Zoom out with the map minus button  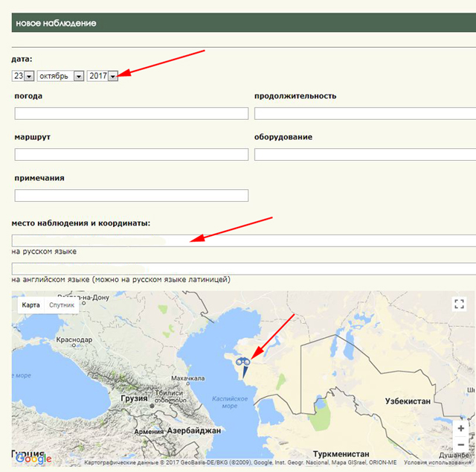click(x=461, y=444)
